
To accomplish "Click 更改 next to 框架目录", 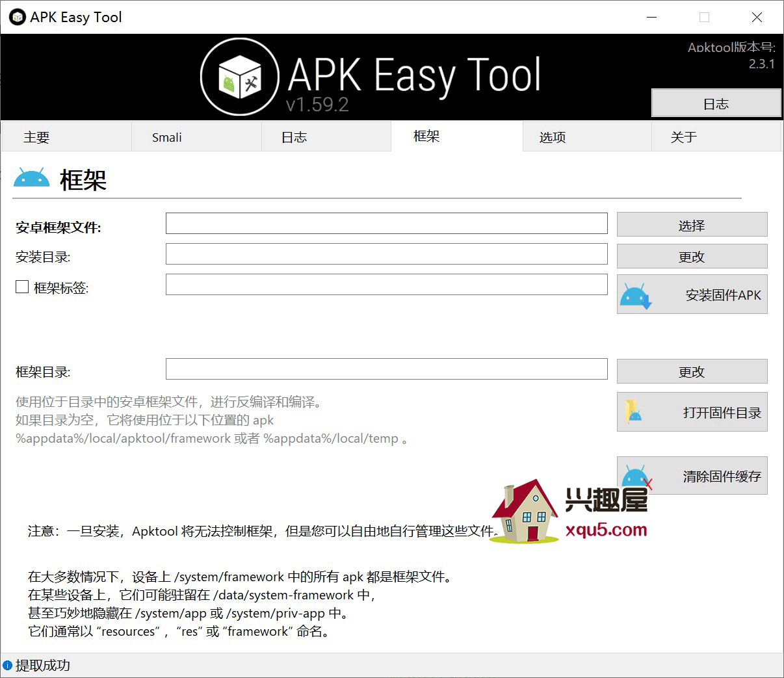I will pos(692,371).
